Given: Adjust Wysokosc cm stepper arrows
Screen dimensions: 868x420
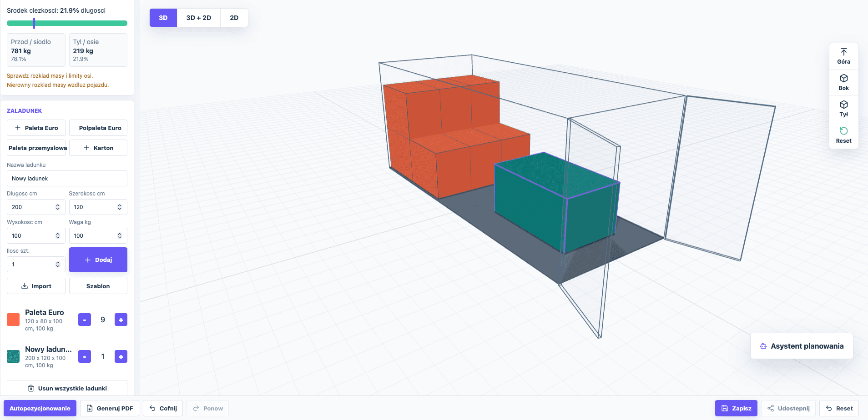Looking at the screenshot, I should (x=58, y=236).
